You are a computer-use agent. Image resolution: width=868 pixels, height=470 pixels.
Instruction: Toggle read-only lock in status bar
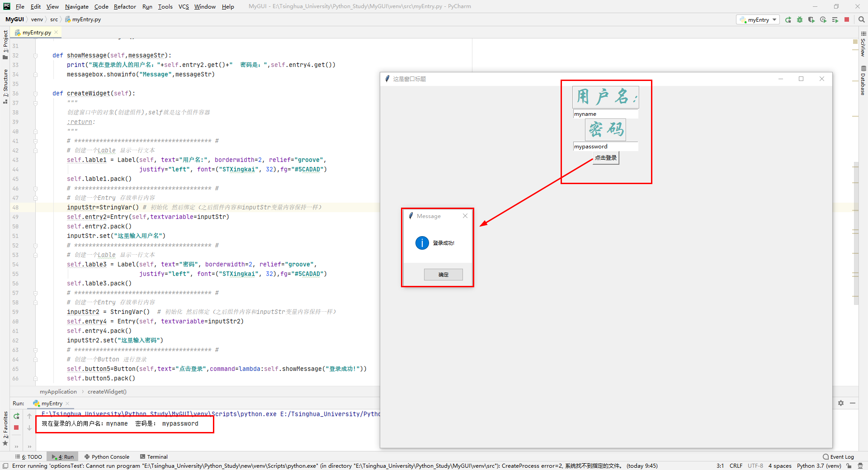[849, 465]
